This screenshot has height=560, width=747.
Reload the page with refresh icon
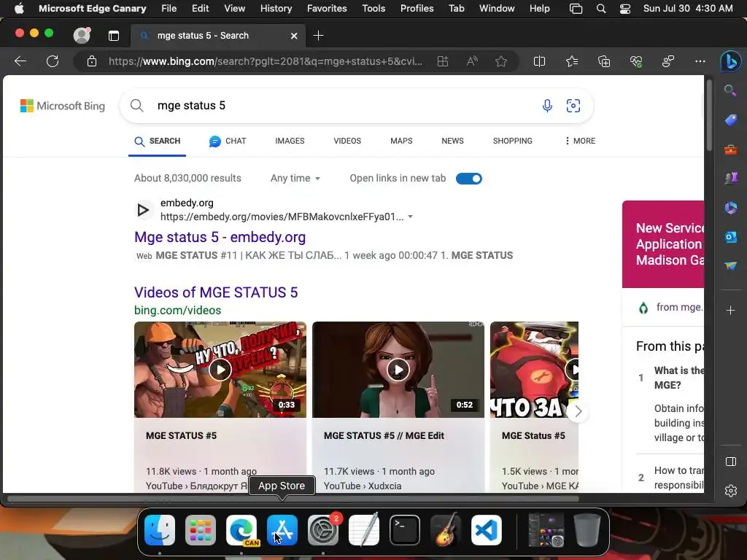click(x=53, y=61)
